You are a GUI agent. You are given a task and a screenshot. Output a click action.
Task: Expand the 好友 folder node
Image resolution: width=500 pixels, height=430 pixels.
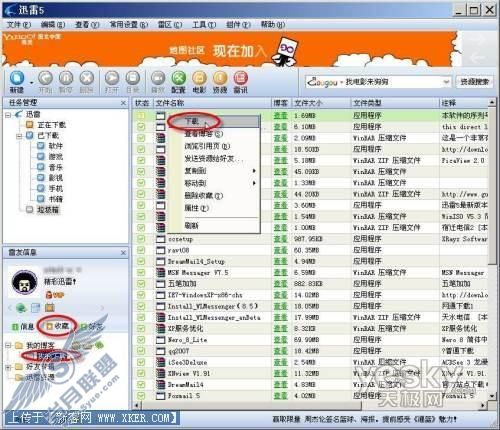(x=8, y=367)
